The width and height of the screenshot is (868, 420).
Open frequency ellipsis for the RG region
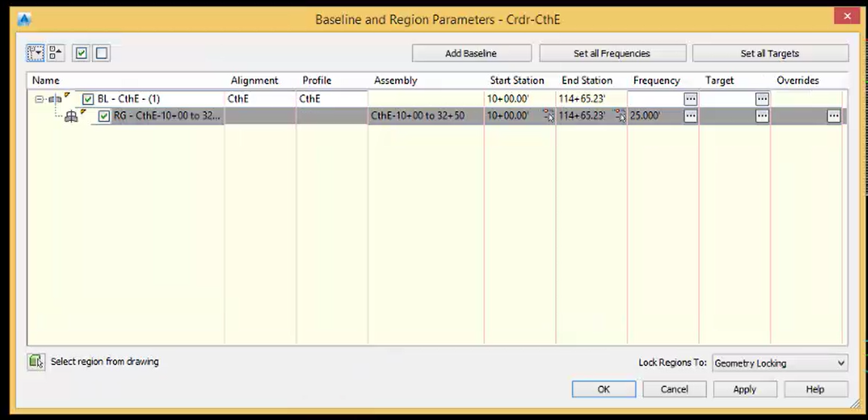(x=690, y=116)
